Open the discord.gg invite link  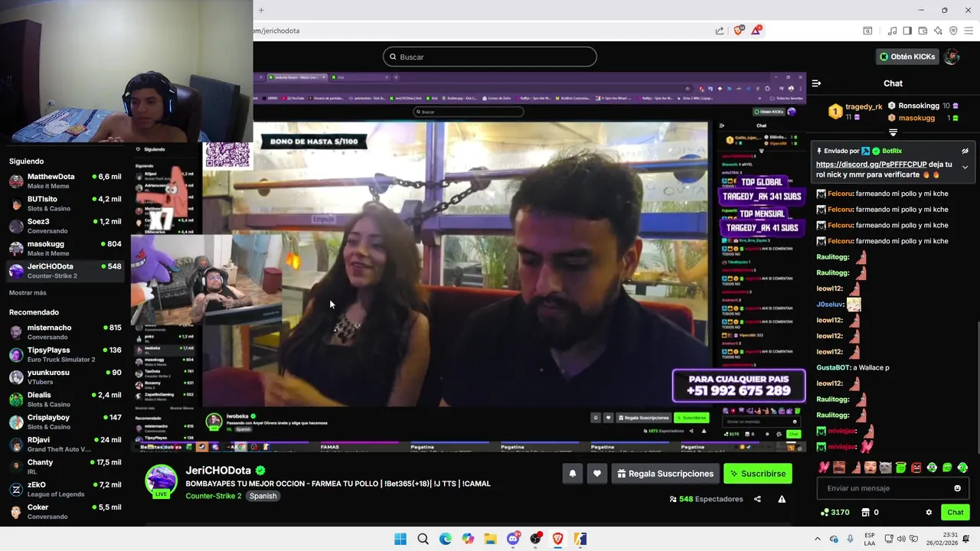tap(871, 165)
